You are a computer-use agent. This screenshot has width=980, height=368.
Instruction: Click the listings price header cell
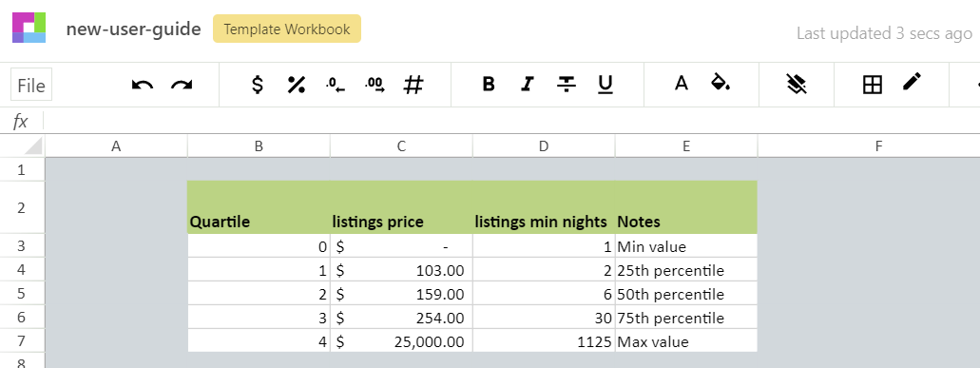401,207
